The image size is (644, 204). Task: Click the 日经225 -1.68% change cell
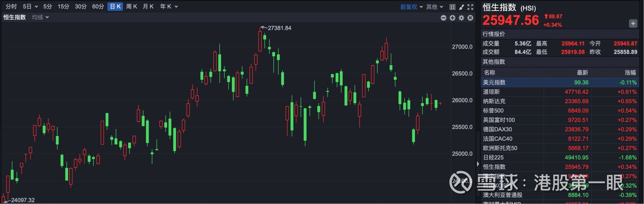(628, 157)
